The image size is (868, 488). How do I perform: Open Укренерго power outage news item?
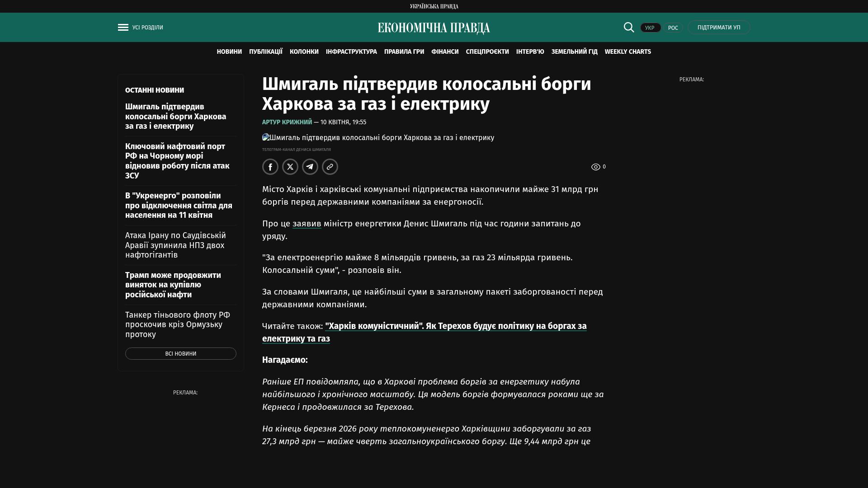coord(179,206)
